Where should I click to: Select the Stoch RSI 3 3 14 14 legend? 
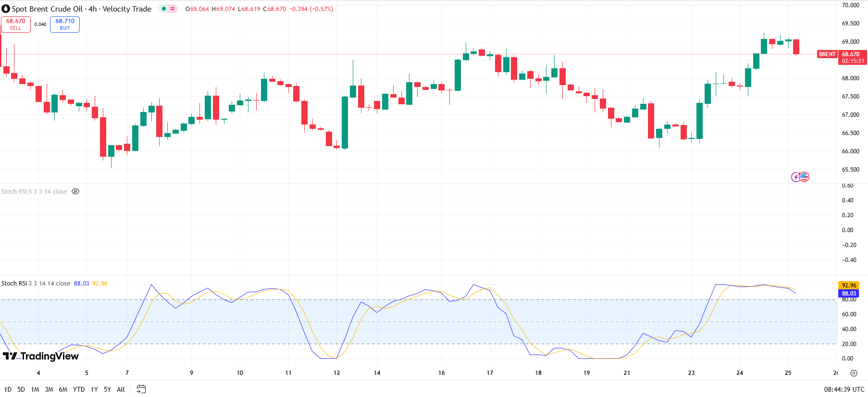tap(36, 284)
